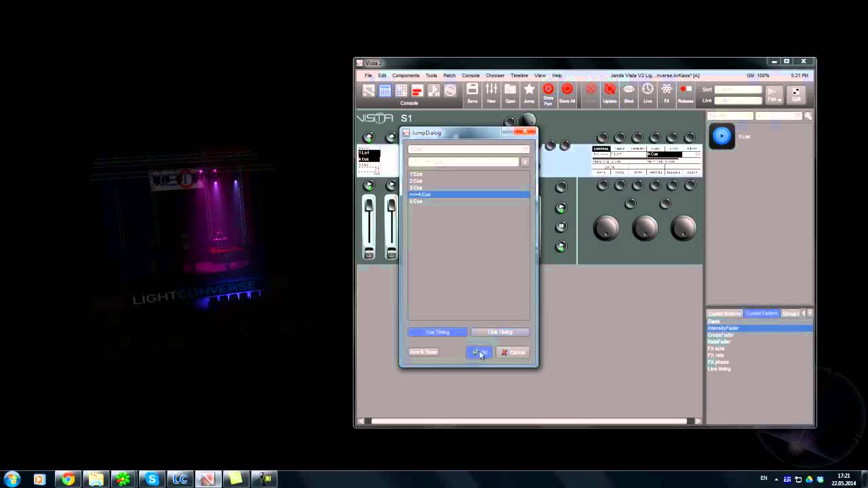868x488 pixels.
Task: Open the Help menu
Action: 557,75
